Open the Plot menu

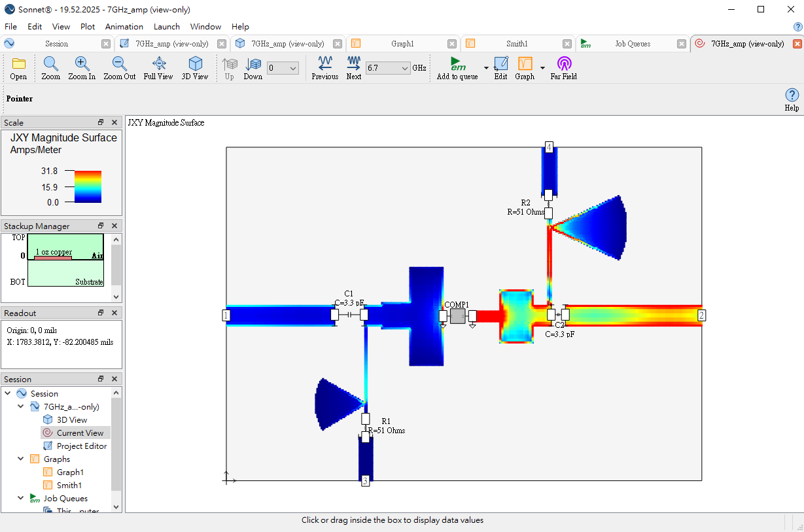(88, 27)
